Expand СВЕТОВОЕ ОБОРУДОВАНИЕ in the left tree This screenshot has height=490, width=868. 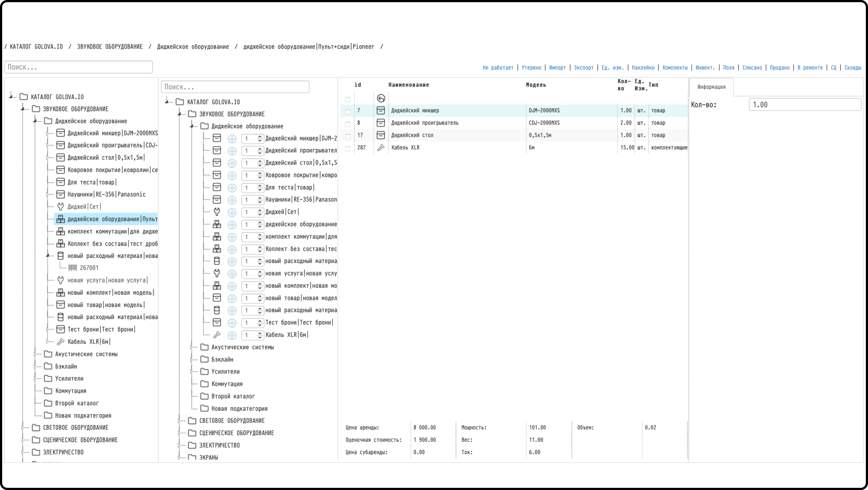coord(23,428)
